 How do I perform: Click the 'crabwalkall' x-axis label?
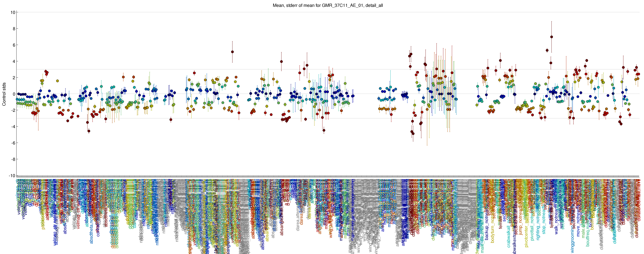tap(509, 236)
